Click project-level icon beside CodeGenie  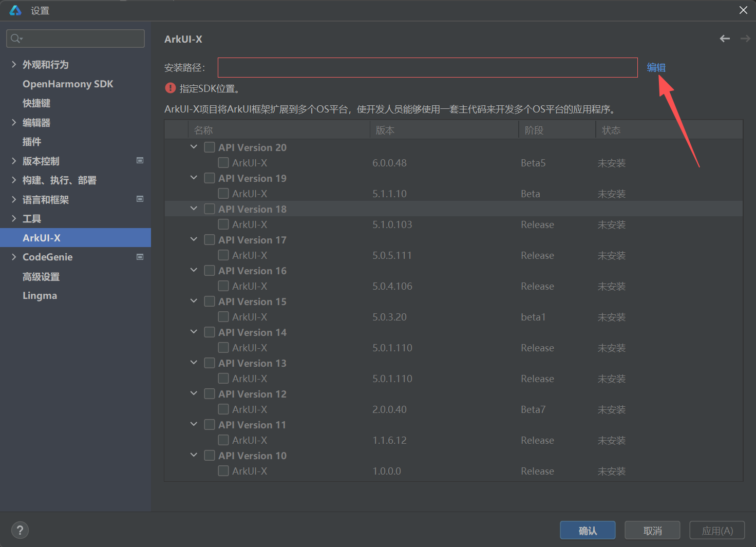140,257
